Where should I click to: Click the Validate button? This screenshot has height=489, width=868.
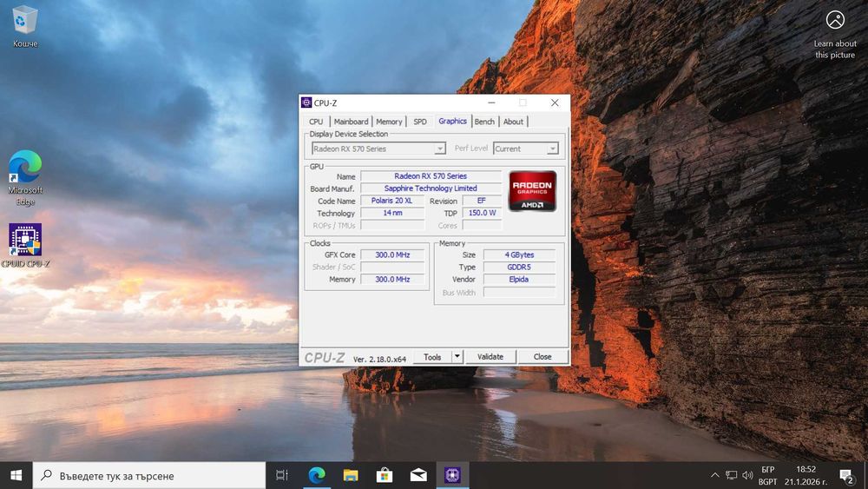pos(490,357)
